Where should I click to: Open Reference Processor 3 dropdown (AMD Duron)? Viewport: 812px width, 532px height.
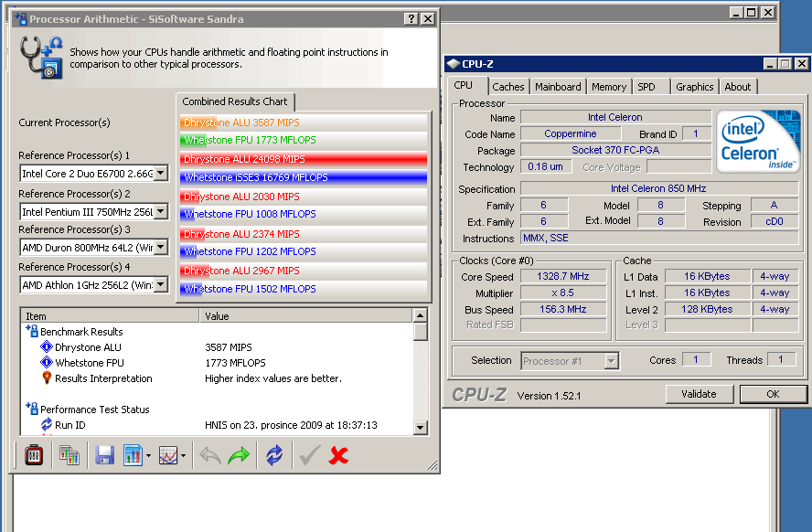[x=161, y=248]
